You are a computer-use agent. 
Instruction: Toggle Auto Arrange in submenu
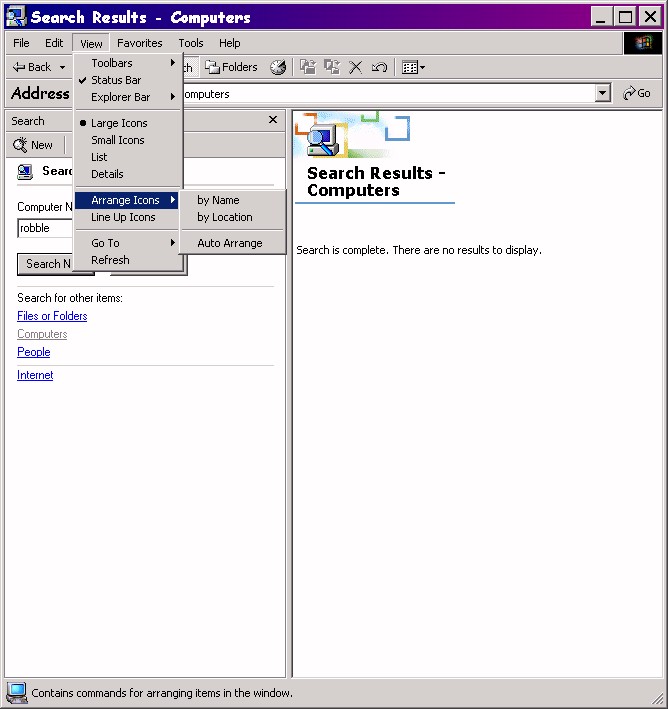coord(233,243)
